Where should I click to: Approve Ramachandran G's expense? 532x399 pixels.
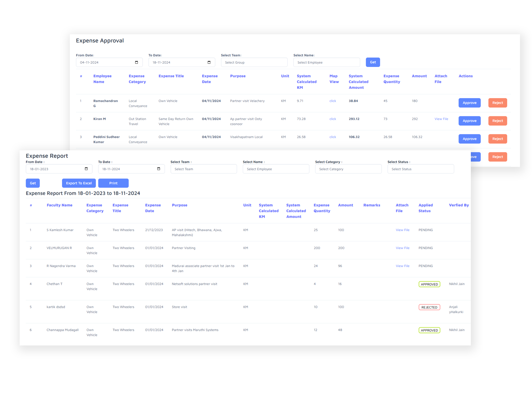pos(469,103)
